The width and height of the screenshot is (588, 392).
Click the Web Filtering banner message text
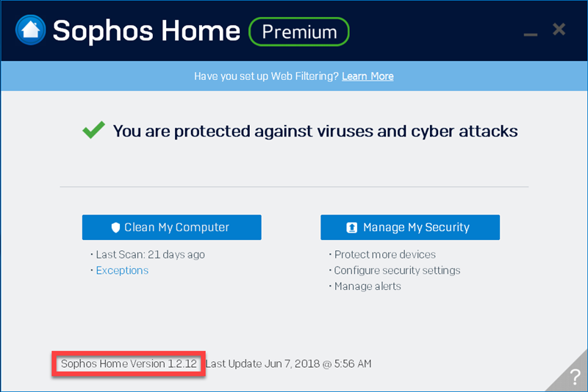click(266, 76)
